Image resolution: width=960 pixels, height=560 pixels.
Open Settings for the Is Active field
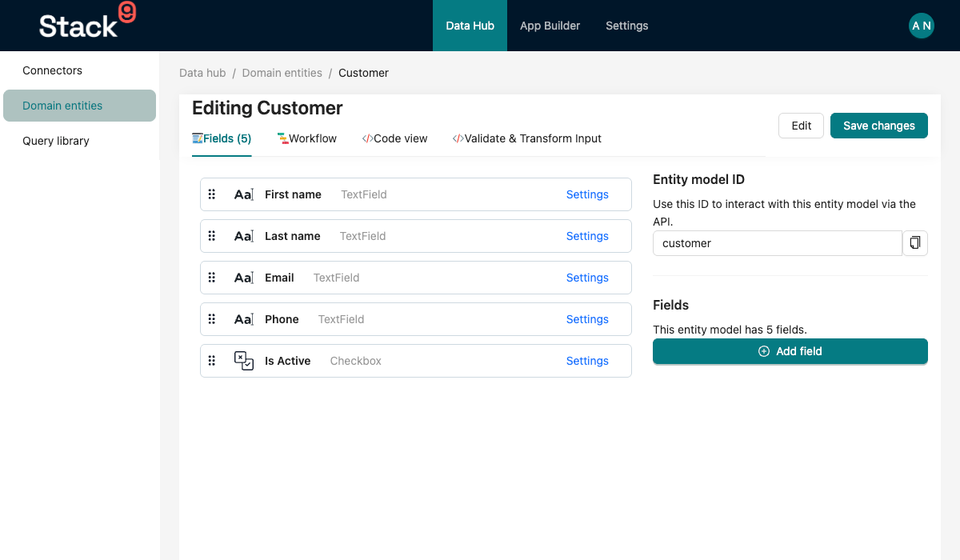587,361
